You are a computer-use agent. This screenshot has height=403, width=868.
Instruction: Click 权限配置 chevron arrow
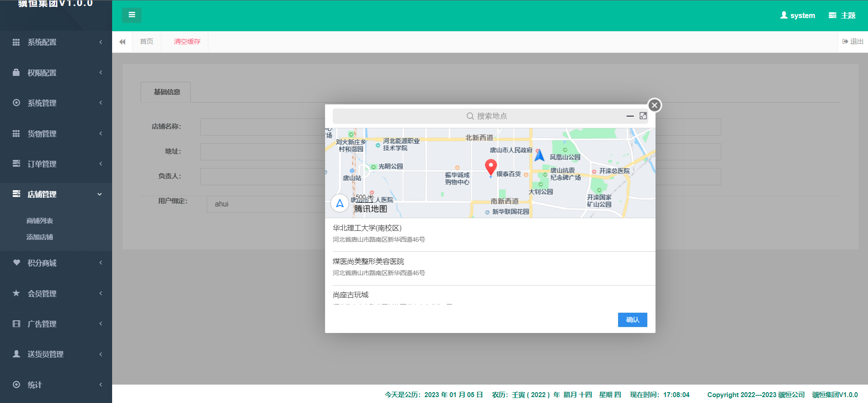tap(100, 72)
